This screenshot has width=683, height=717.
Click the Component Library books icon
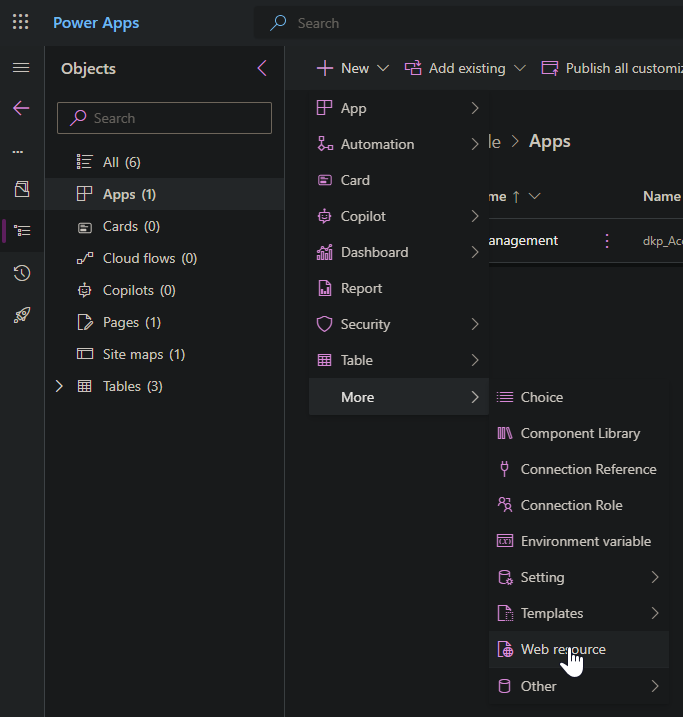(x=505, y=433)
